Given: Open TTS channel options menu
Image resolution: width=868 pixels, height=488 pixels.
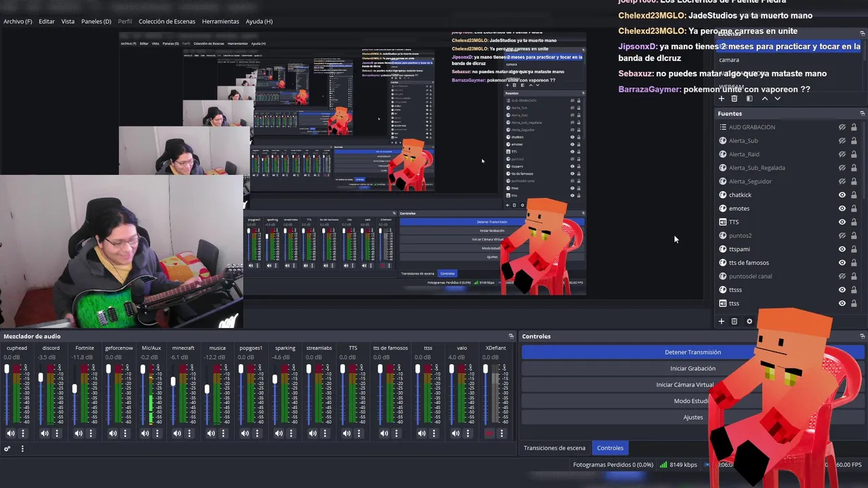Looking at the screenshot, I should coord(359,433).
